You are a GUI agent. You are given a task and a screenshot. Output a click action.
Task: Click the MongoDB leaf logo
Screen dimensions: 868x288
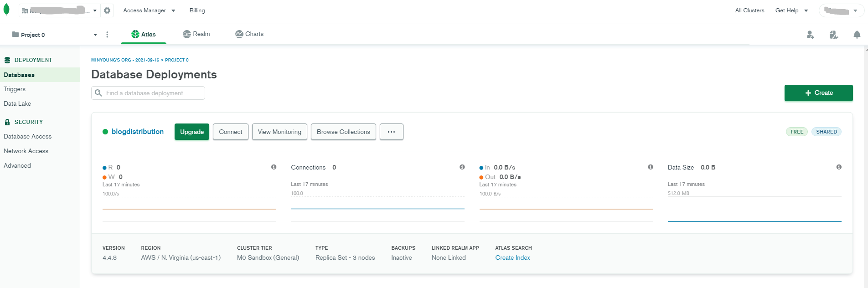click(x=6, y=10)
